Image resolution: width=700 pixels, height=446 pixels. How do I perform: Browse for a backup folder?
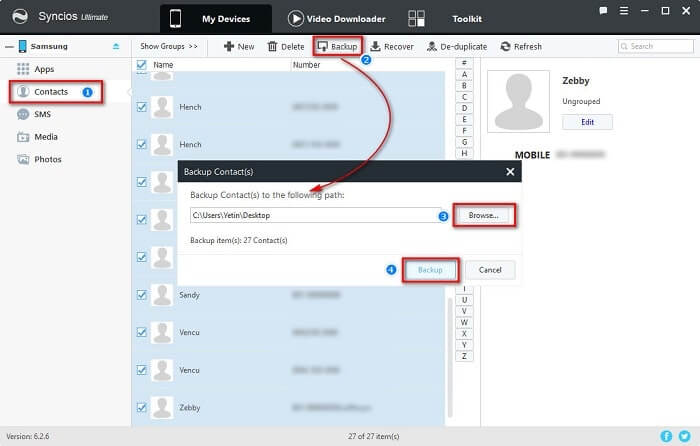point(484,215)
